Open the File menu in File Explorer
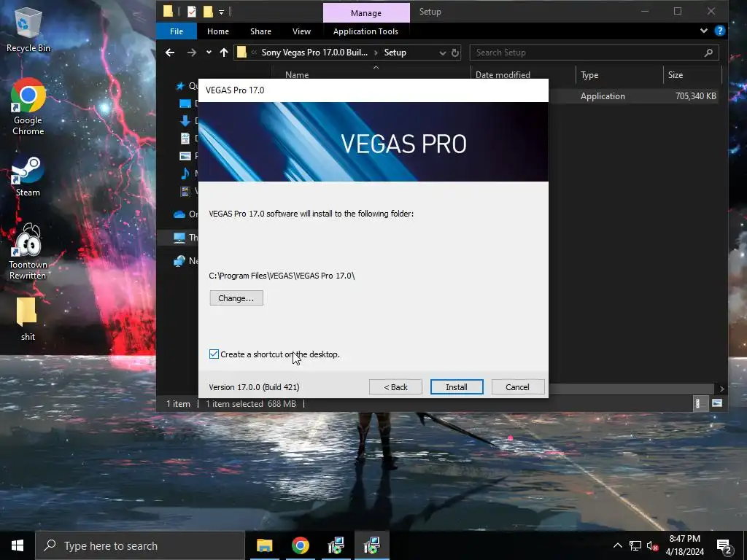 [x=177, y=31]
